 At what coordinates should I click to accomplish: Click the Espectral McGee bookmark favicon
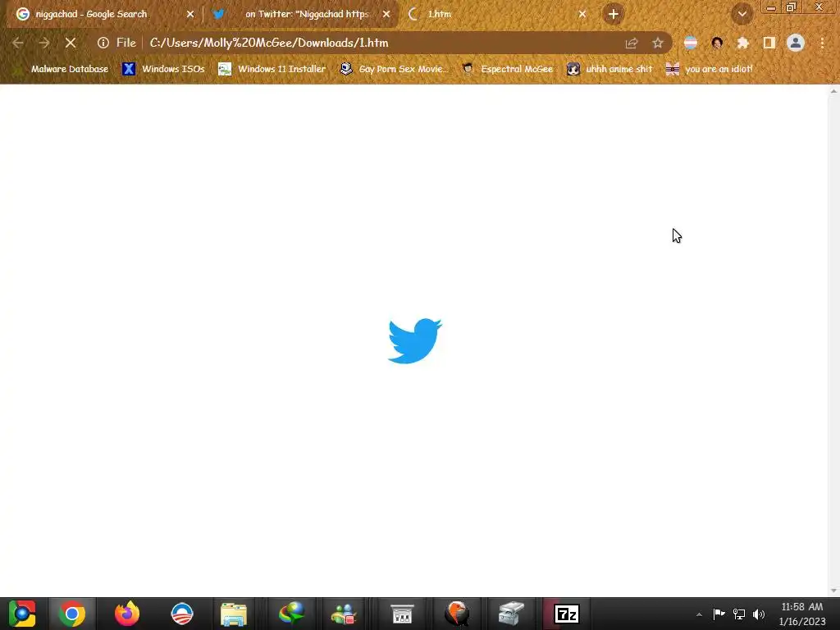pyautogui.click(x=468, y=69)
